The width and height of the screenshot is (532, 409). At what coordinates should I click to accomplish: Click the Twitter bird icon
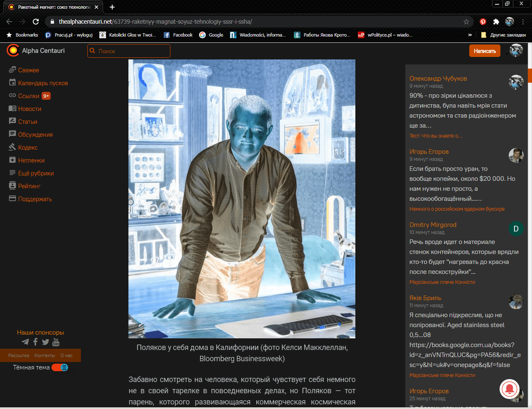[x=45, y=342]
